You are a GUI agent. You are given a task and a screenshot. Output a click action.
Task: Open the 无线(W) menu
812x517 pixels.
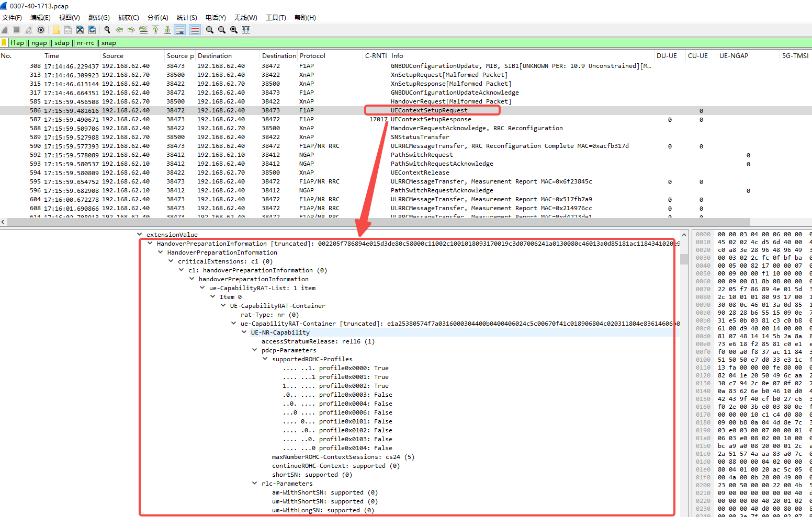point(246,18)
